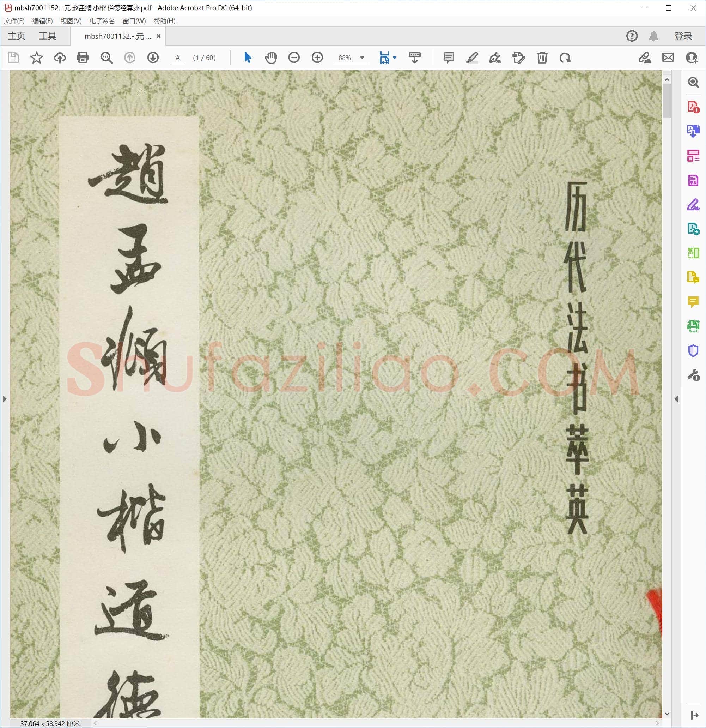Click the Upload to cloud icon
The image size is (706, 728).
60,58
